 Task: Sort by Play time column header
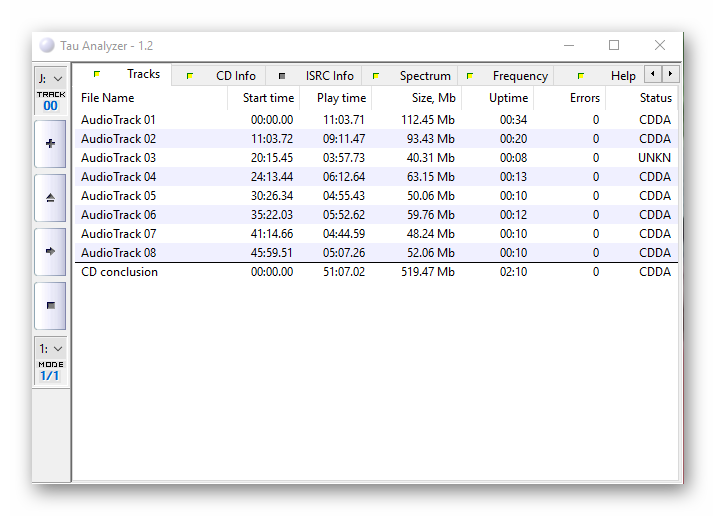pos(341,98)
